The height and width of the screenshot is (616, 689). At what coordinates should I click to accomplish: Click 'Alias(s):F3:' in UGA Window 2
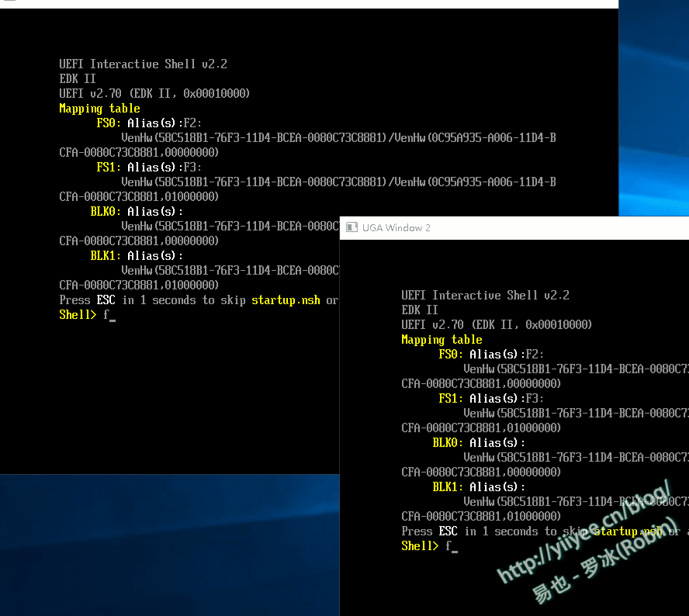click(507, 399)
